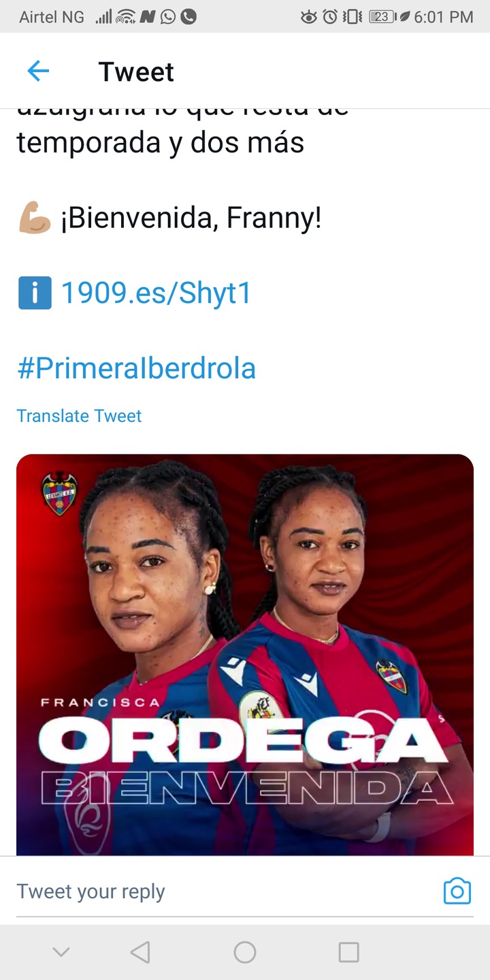This screenshot has height=980, width=490.
Task: Tap the blue information emoji icon
Action: pos(35,293)
